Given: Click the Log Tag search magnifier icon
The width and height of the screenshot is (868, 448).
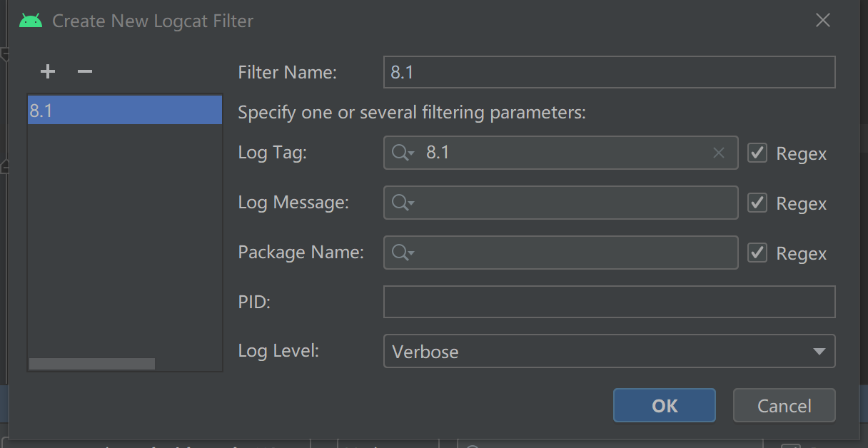Looking at the screenshot, I should coord(402,153).
